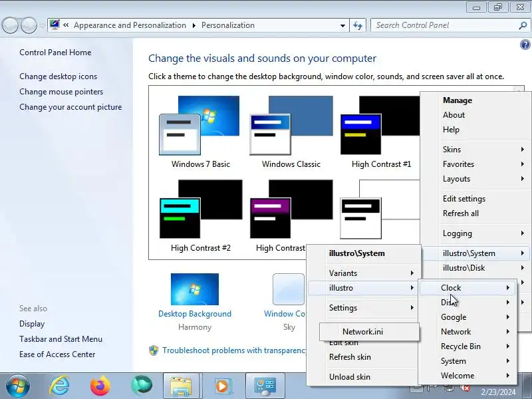Screen dimensions: 532x399
Task: Expand Google skin submenu
Action: coord(468,317)
